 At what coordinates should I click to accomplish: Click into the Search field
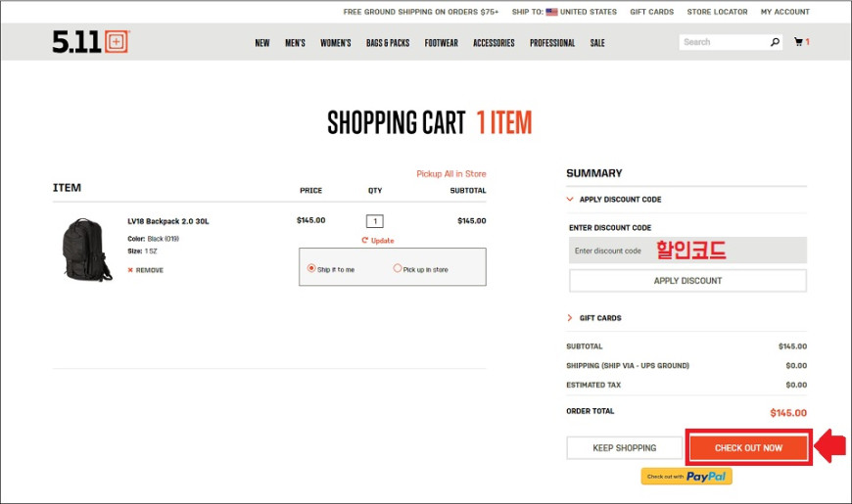pos(724,42)
